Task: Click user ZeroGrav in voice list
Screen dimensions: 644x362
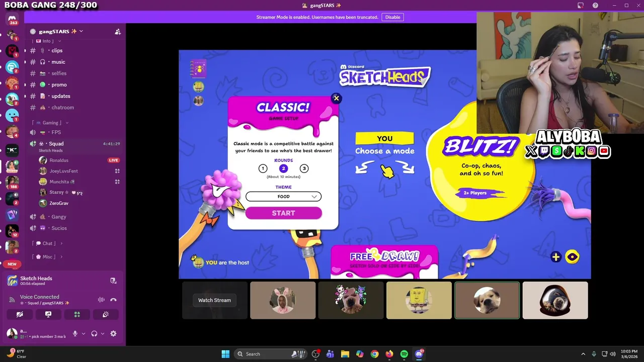Action: 59,203
